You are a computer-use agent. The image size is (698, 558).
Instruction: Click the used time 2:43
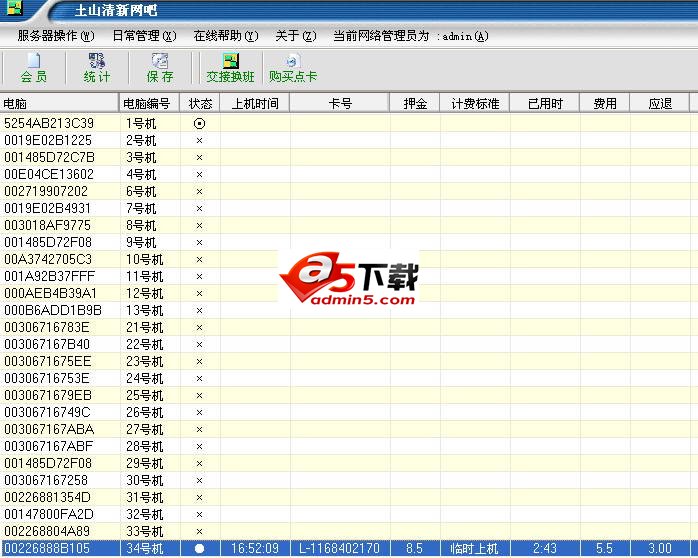tap(545, 548)
